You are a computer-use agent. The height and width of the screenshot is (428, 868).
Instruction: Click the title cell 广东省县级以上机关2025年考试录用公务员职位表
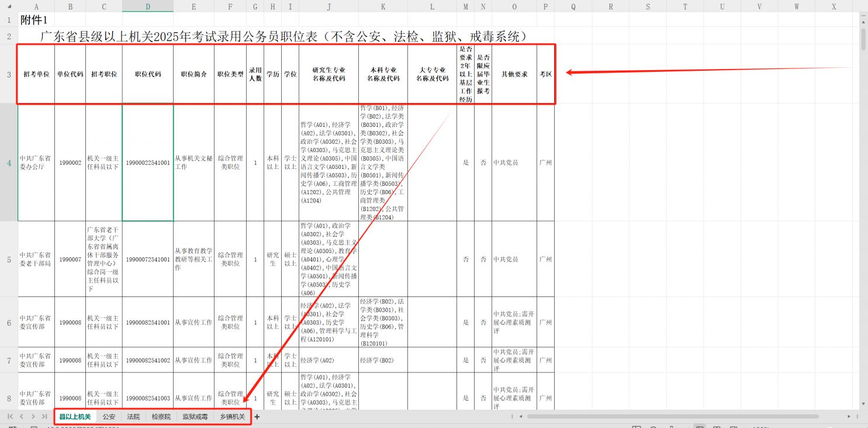coord(285,37)
